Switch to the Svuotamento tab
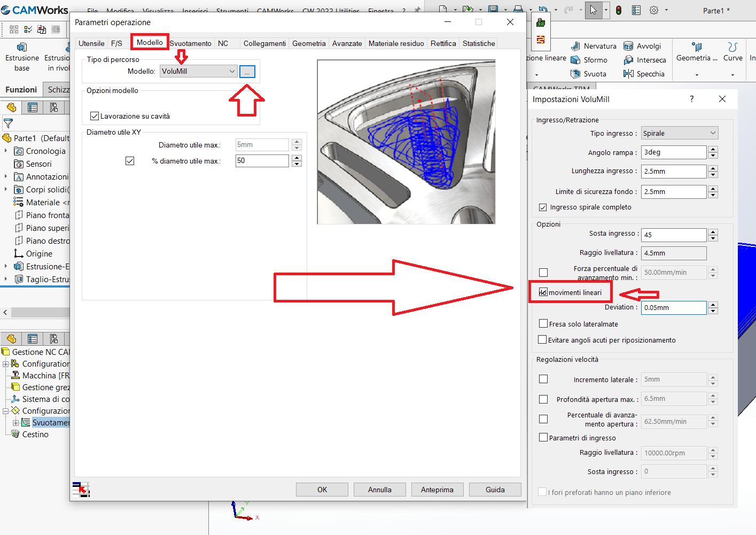The height and width of the screenshot is (535, 756). tap(191, 43)
